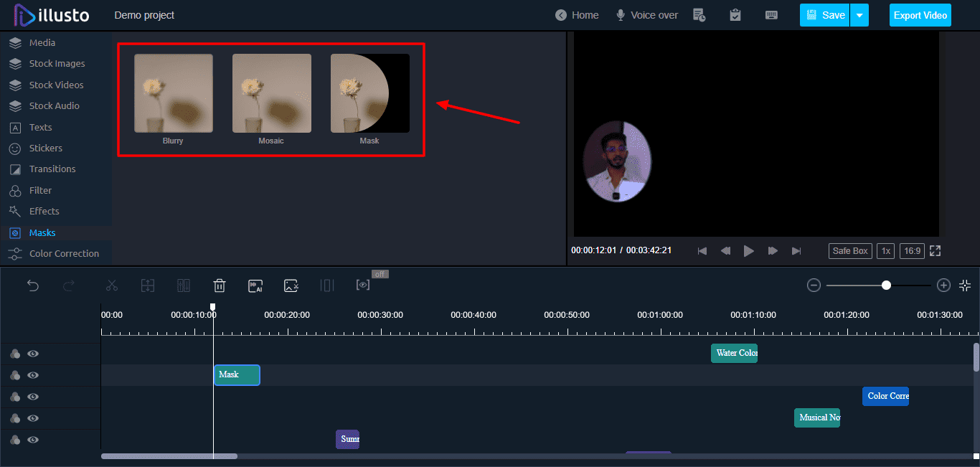Image resolution: width=980 pixels, height=467 pixels.
Task: Enter fullscreen preview mode
Action: [935, 251]
